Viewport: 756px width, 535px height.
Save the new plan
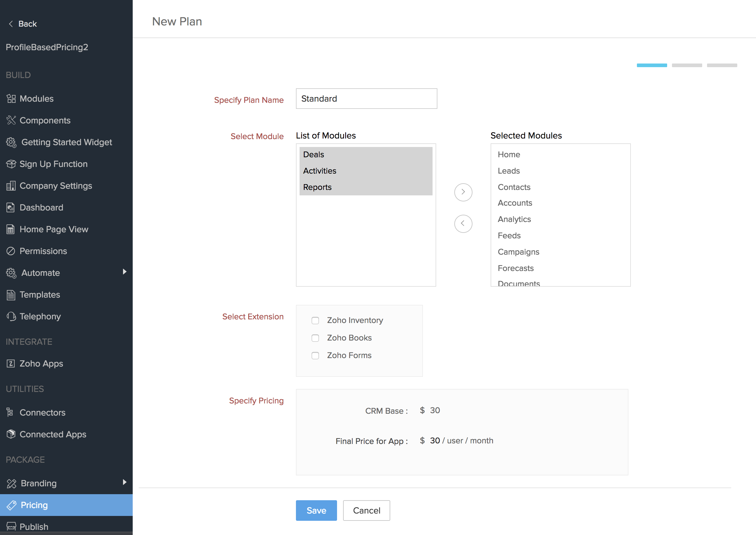tap(316, 510)
